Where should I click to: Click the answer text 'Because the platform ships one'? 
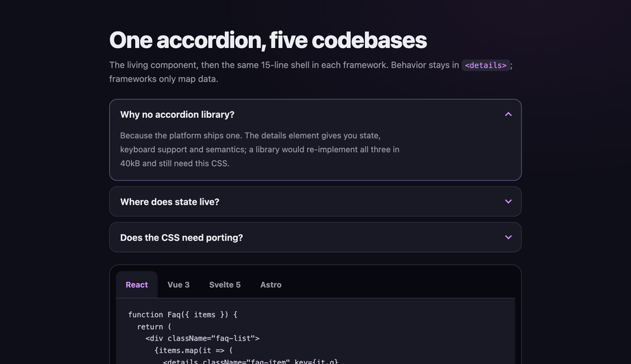pyautogui.click(x=180, y=136)
